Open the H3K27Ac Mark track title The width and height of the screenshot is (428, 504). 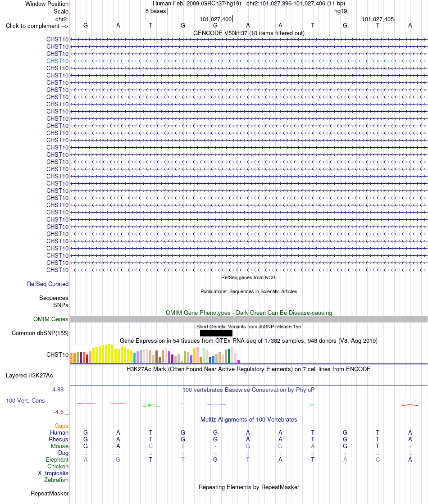249,369
